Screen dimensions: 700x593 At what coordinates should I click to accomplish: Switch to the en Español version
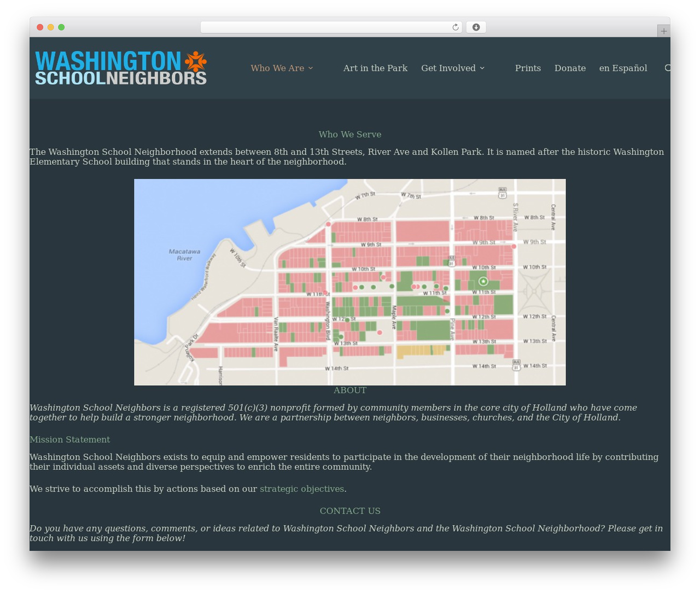[623, 68]
